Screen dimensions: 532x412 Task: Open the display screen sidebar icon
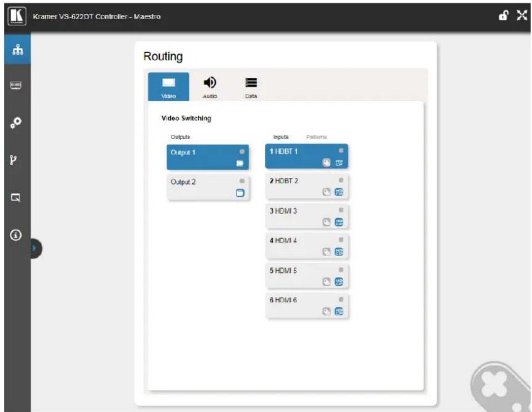16,197
